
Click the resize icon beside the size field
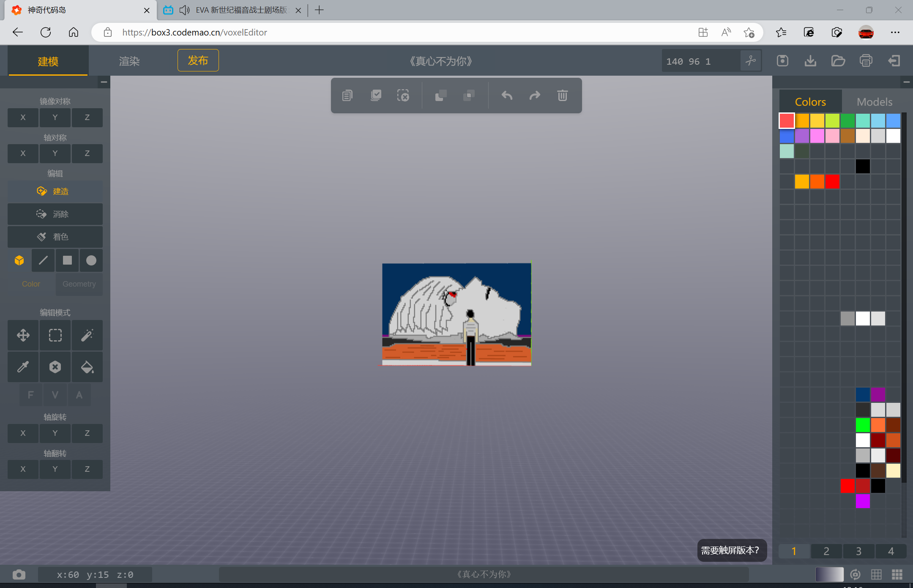[x=751, y=61]
